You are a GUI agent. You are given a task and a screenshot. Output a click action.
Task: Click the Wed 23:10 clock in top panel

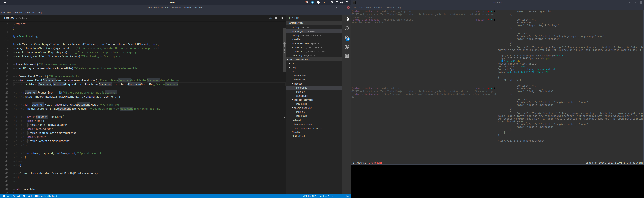[x=175, y=3]
